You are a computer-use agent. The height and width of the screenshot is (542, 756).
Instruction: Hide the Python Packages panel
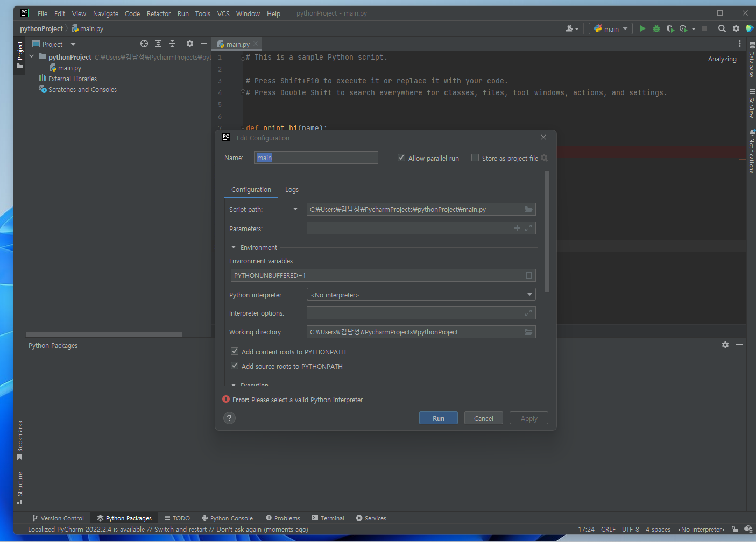tap(739, 345)
